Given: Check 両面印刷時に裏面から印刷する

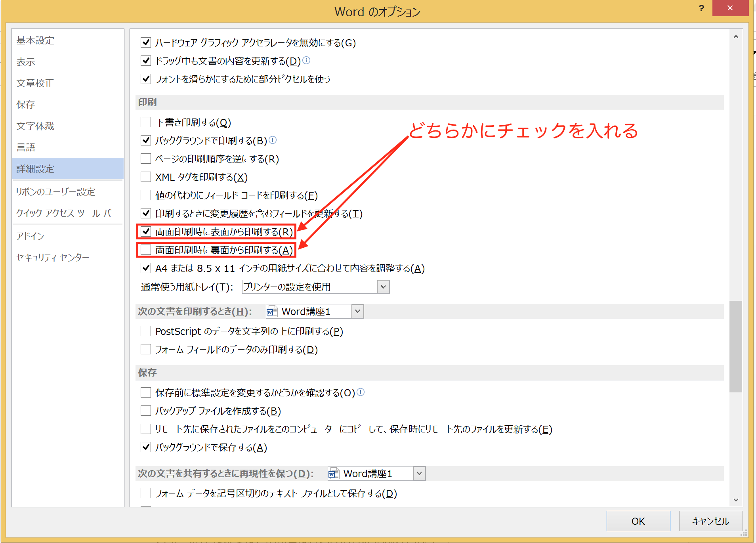Looking at the screenshot, I should (146, 249).
